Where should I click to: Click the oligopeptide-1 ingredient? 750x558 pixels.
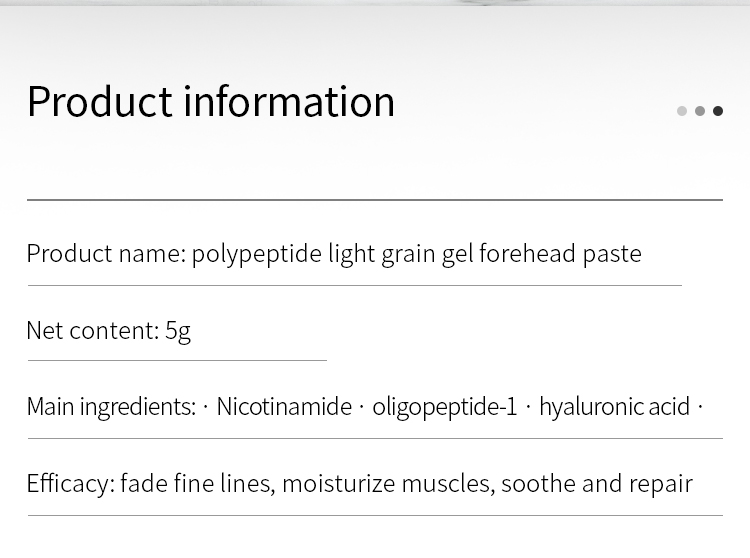click(445, 408)
